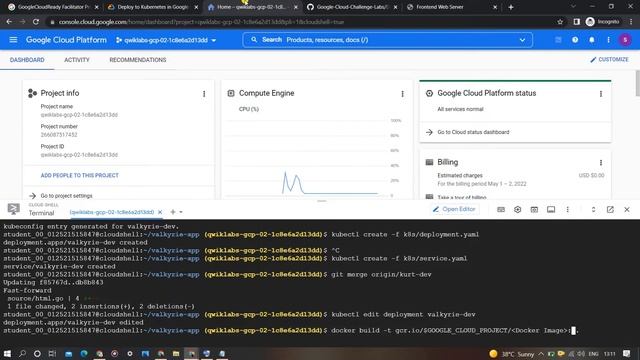
Task: Open the Chrome three-dot menu
Action: pyautogui.click(x=631, y=22)
